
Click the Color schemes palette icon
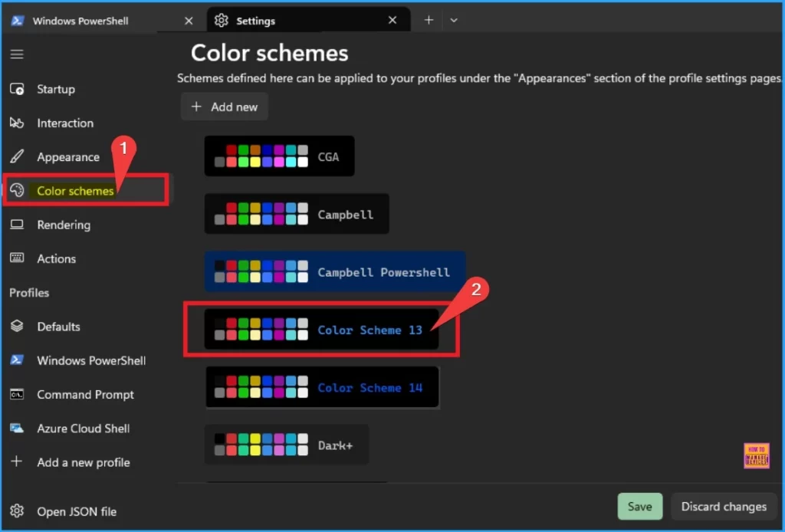click(17, 191)
